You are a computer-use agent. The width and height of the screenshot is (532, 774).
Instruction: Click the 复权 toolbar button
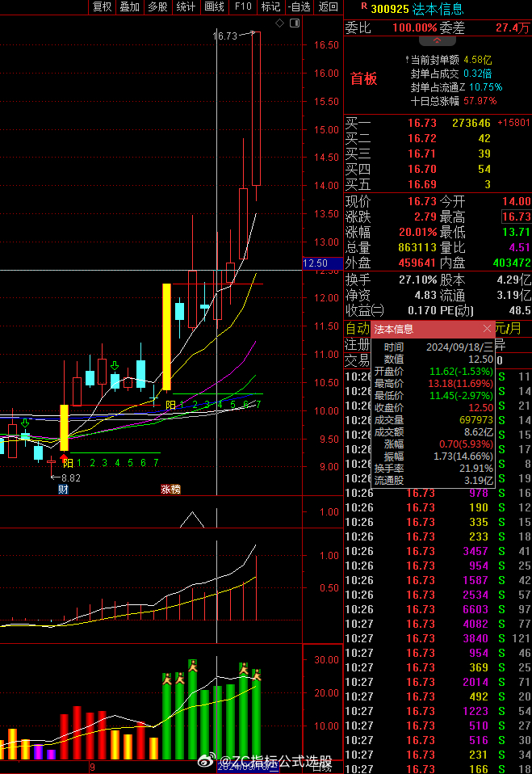103,6
